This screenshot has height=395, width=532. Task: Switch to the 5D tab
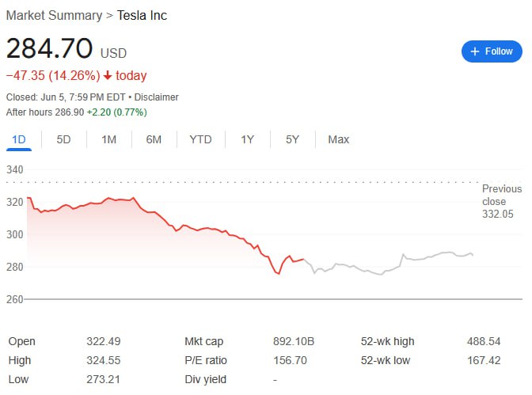pyautogui.click(x=63, y=140)
